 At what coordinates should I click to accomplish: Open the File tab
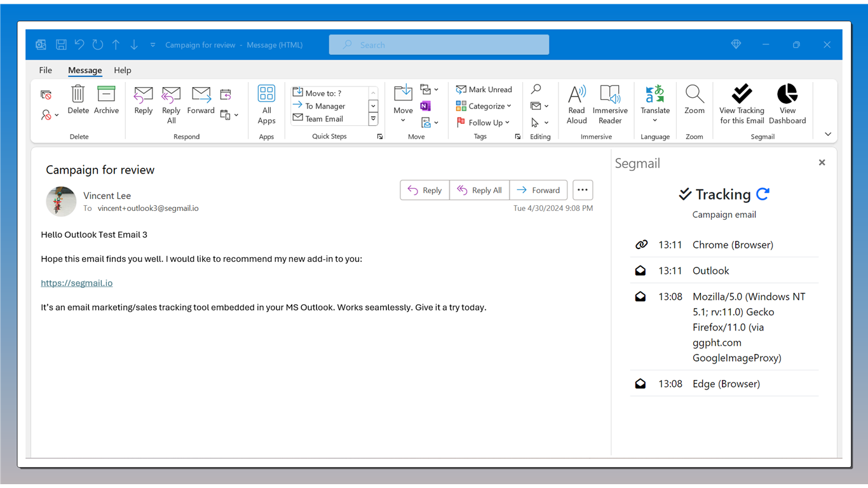(45, 71)
